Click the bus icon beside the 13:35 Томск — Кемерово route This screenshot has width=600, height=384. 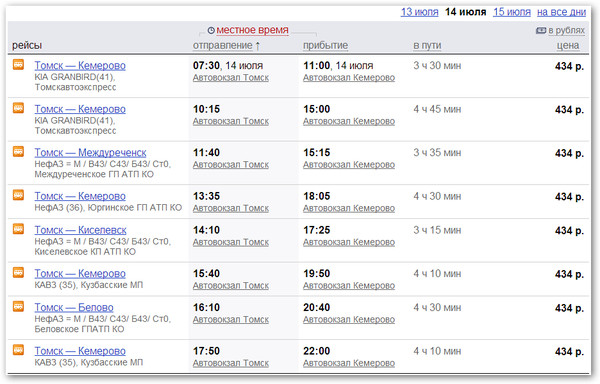pos(18,195)
